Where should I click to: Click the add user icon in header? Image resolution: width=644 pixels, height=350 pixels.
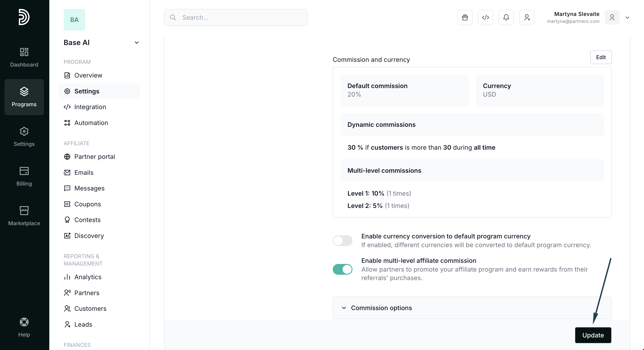click(x=527, y=17)
